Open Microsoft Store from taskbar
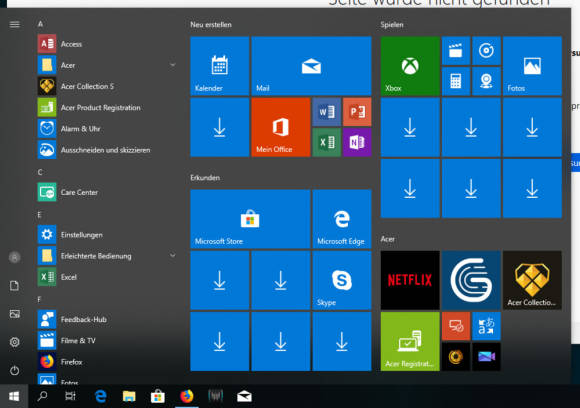580x408 pixels. [x=158, y=396]
